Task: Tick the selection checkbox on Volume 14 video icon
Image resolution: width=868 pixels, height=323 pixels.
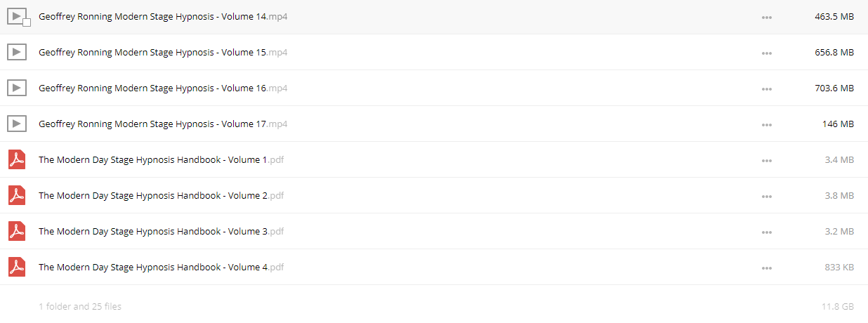Action: coord(27,23)
